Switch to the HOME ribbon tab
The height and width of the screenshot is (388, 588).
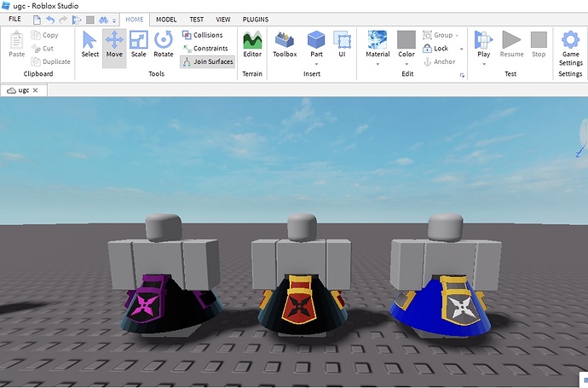click(x=135, y=20)
